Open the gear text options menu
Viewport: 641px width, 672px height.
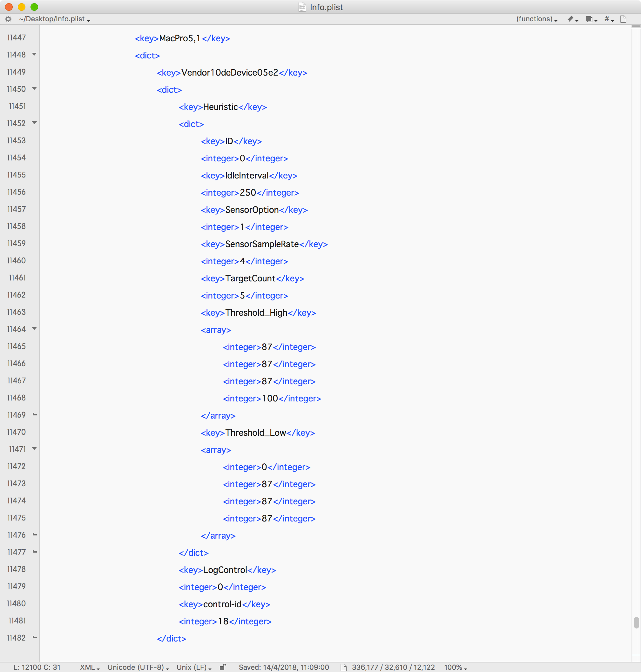[x=8, y=19]
